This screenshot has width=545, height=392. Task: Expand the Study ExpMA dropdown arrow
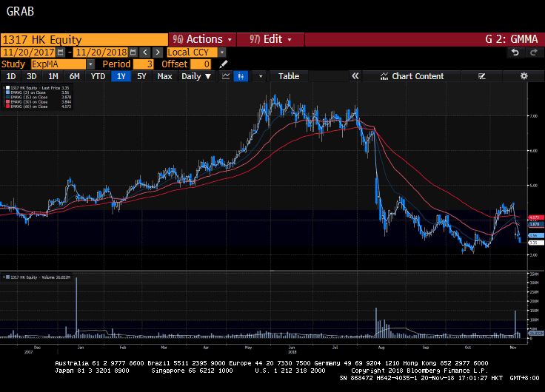[x=90, y=64]
